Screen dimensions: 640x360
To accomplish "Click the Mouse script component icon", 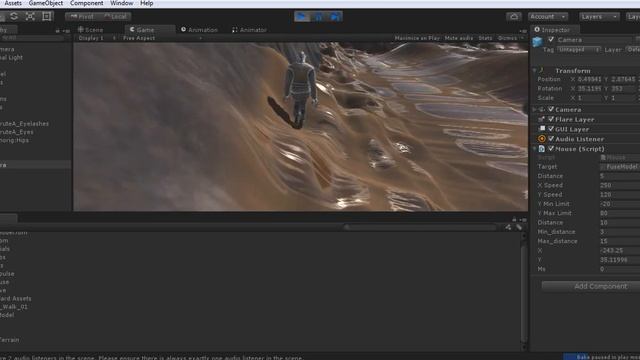I will (x=542, y=149).
